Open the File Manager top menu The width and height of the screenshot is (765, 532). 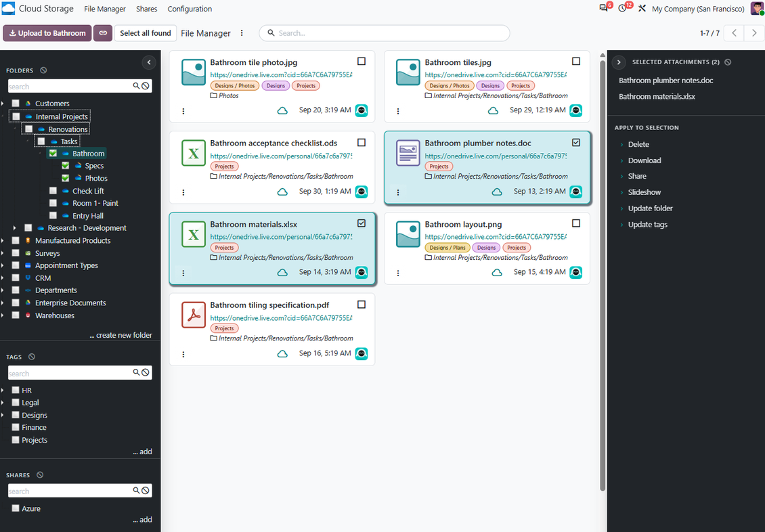pos(105,9)
